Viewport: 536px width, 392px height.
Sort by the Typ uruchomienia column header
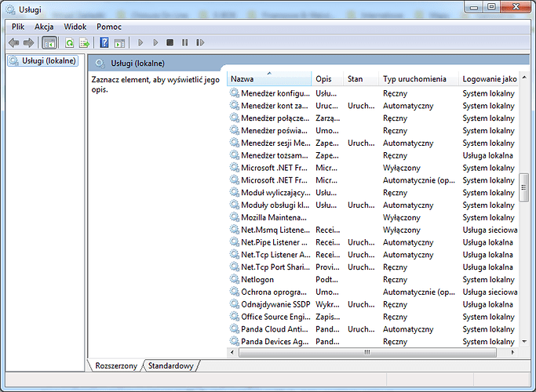coord(419,79)
